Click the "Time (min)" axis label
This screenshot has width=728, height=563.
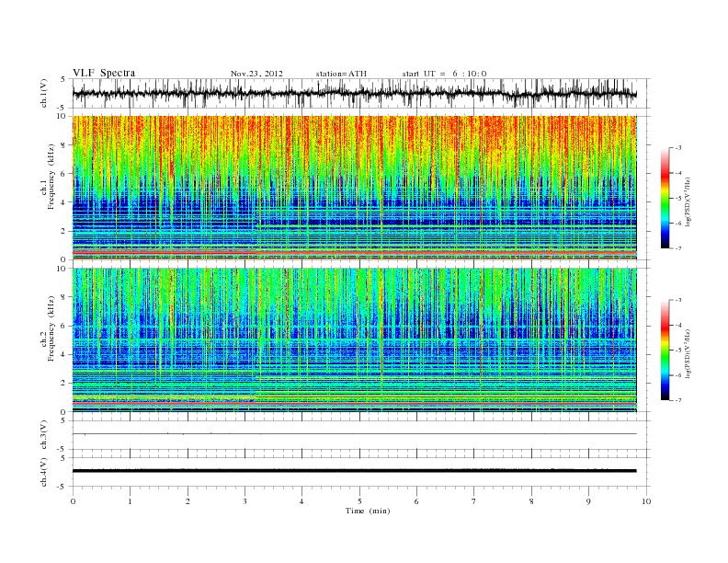point(368,511)
